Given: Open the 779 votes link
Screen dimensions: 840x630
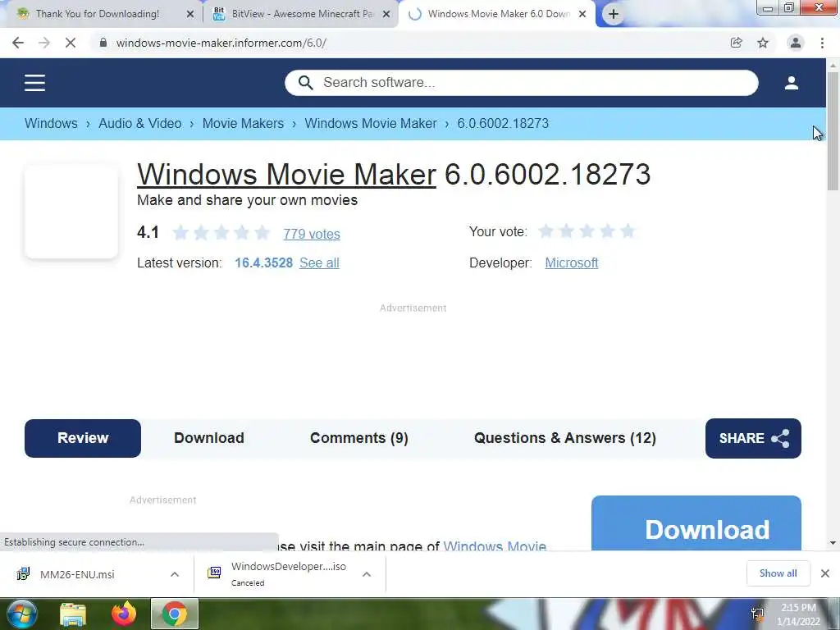Looking at the screenshot, I should pos(312,234).
